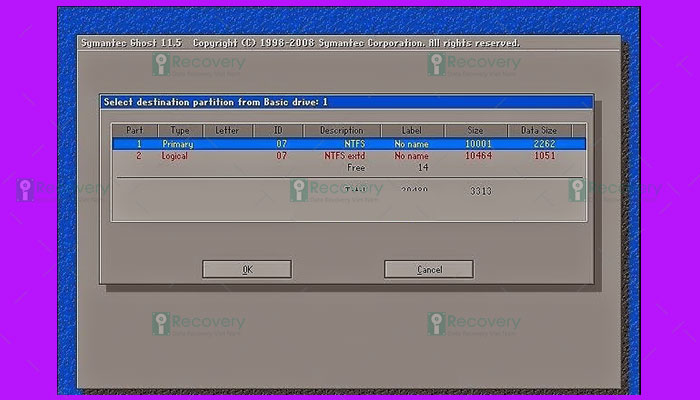Click the Size column header

click(475, 130)
